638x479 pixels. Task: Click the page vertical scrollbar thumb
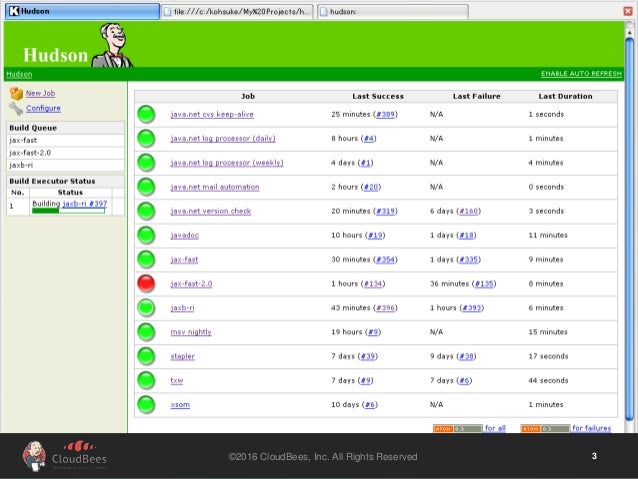click(629, 228)
